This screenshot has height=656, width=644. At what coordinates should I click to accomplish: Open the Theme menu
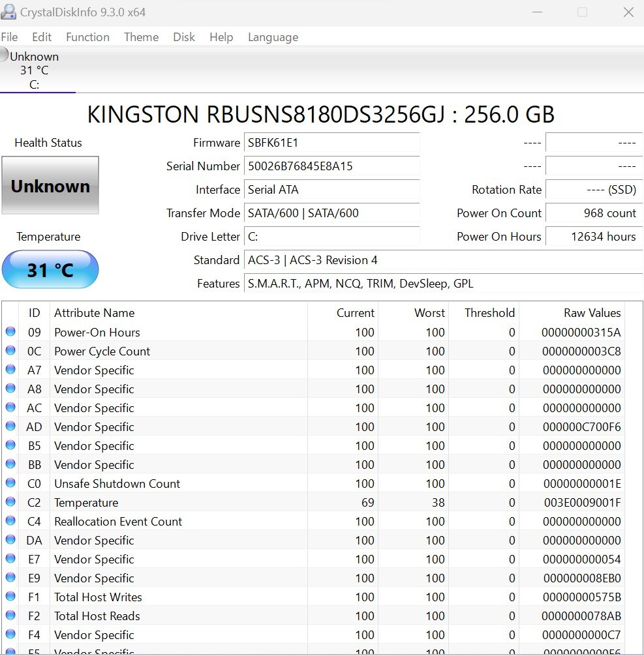pos(141,37)
